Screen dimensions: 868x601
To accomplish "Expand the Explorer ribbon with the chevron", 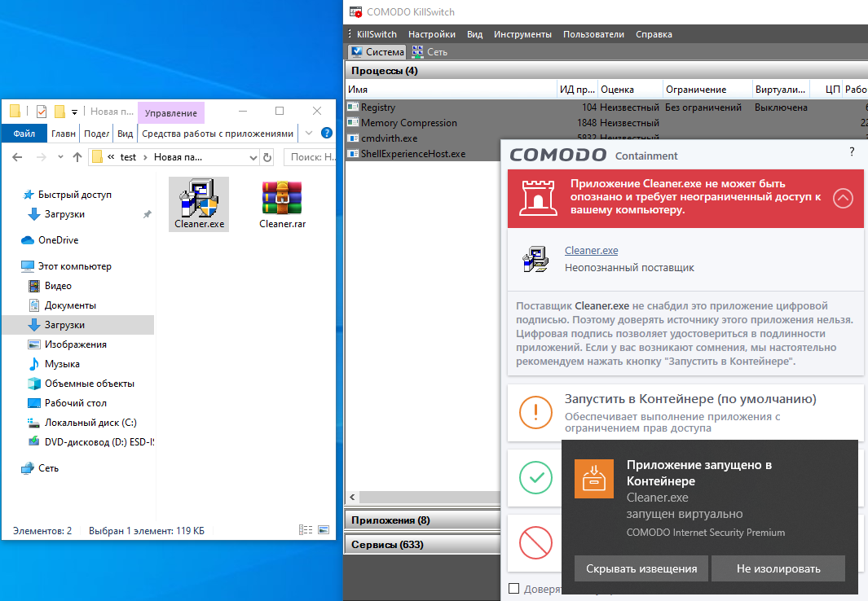I will pos(309,133).
